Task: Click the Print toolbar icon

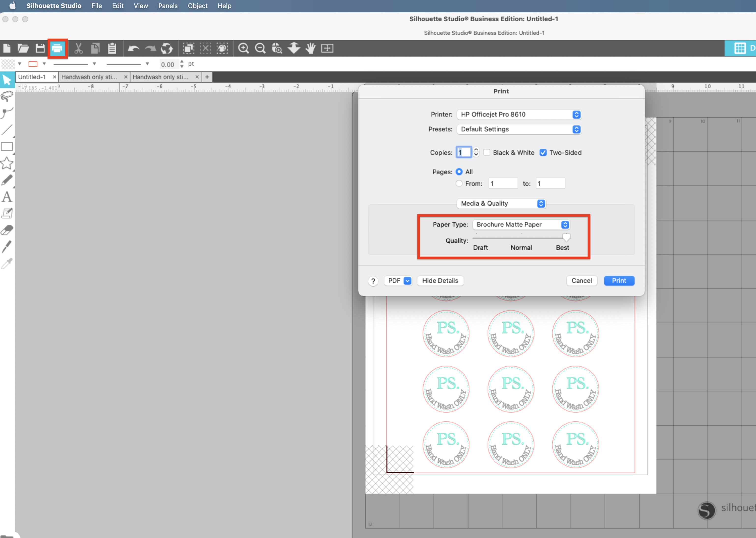Action: pyautogui.click(x=57, y=48)
